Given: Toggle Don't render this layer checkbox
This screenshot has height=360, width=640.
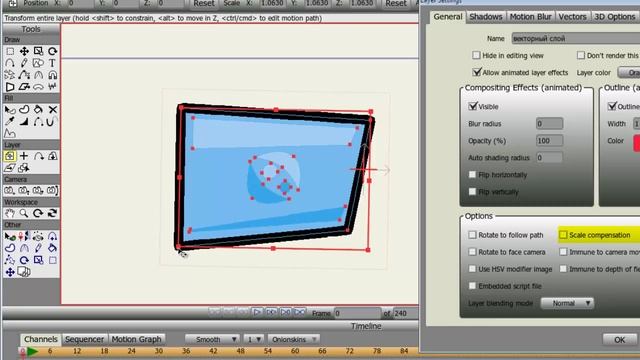Looking at the screenshot, I should 581,55.
